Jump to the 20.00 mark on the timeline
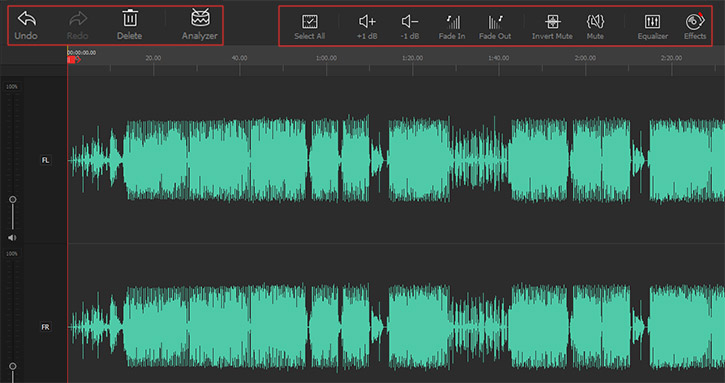The width and height of the screenshot is (725, 383). coord(154,58)
